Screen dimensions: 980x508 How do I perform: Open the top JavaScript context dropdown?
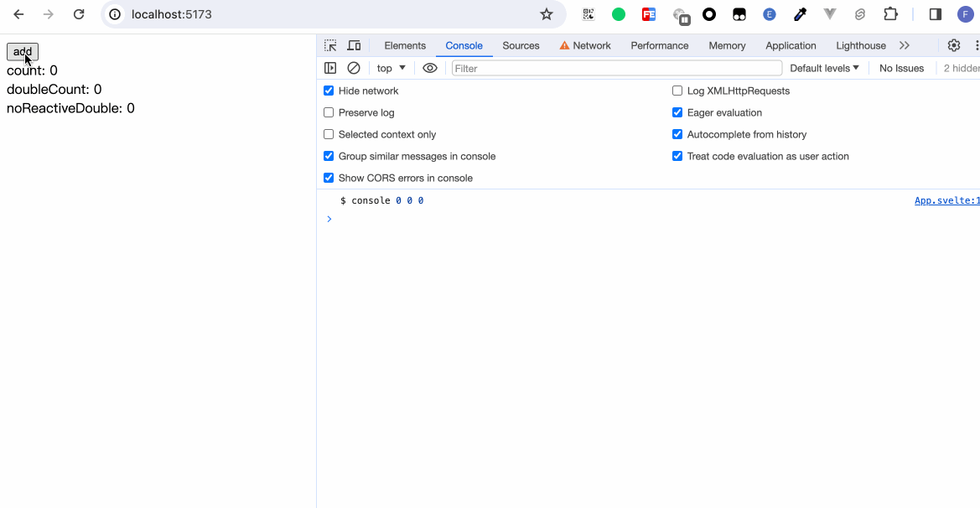[x=391, y=68]
